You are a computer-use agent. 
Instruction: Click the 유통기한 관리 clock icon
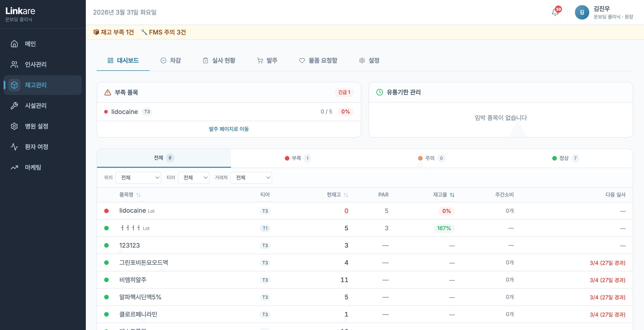pyautogui.click(x=379, y=92)
